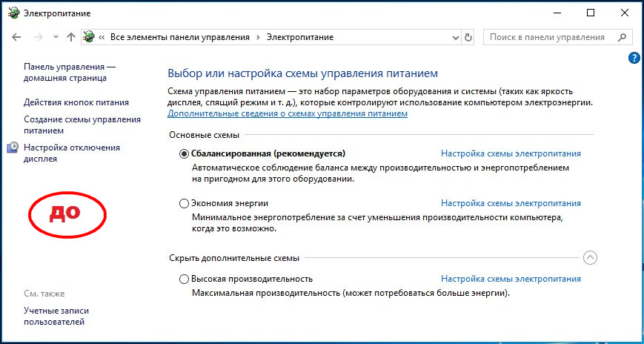
Task: Click 'Все элементы панели управления' breadcrumb
Action: pyautogui.click(x=180, y=37)
